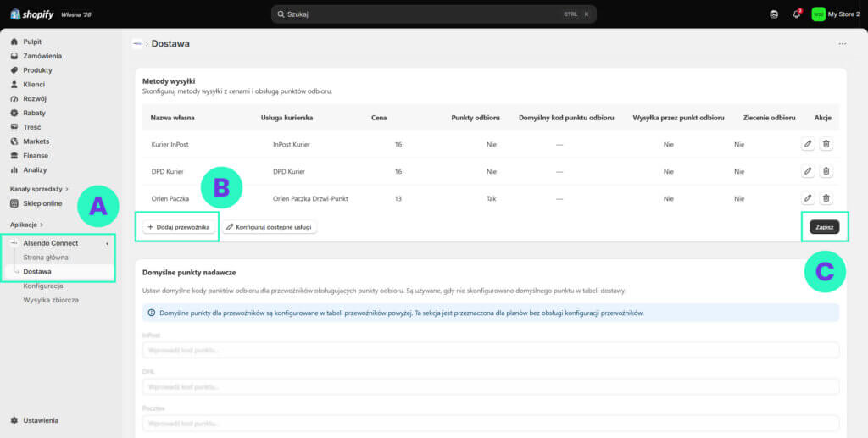This screenshot has width=868, height=438.
Task: Click the Zapisz button
Action: point(824,227)
